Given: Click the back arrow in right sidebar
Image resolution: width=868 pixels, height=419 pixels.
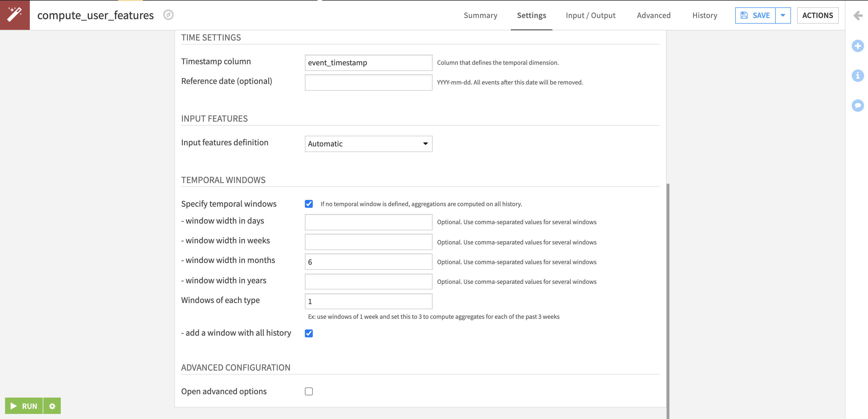Looking at the screenshot, I should 858,15.
